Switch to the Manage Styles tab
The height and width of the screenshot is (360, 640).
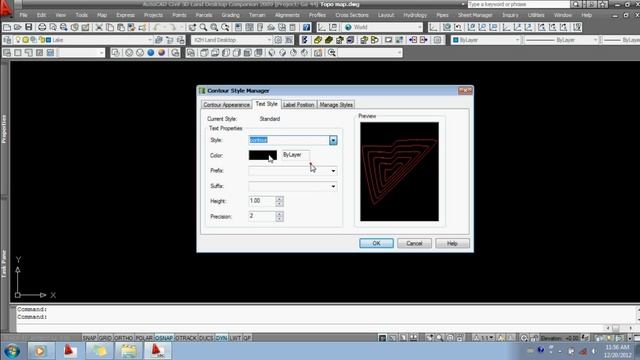pyautogui.click(x=336, y=105)
